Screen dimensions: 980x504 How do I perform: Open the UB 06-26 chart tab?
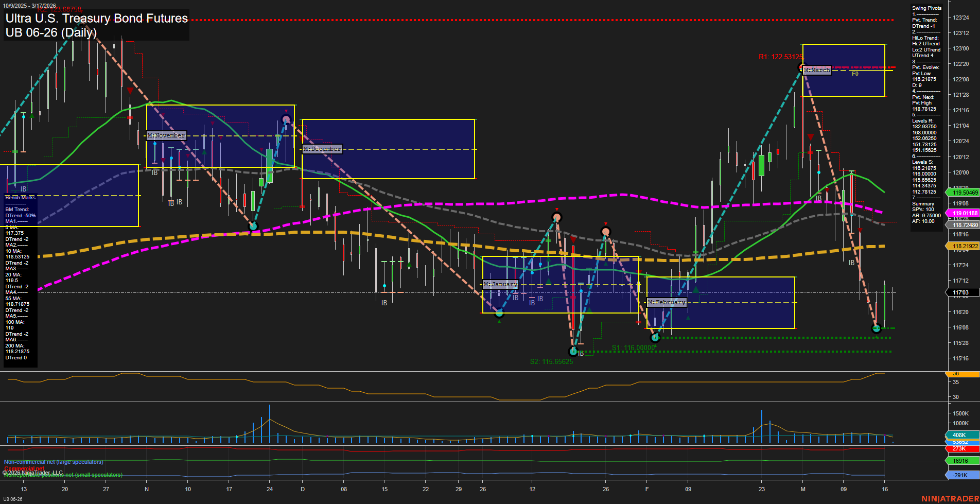pyautogui.click(x=13, y=499)
